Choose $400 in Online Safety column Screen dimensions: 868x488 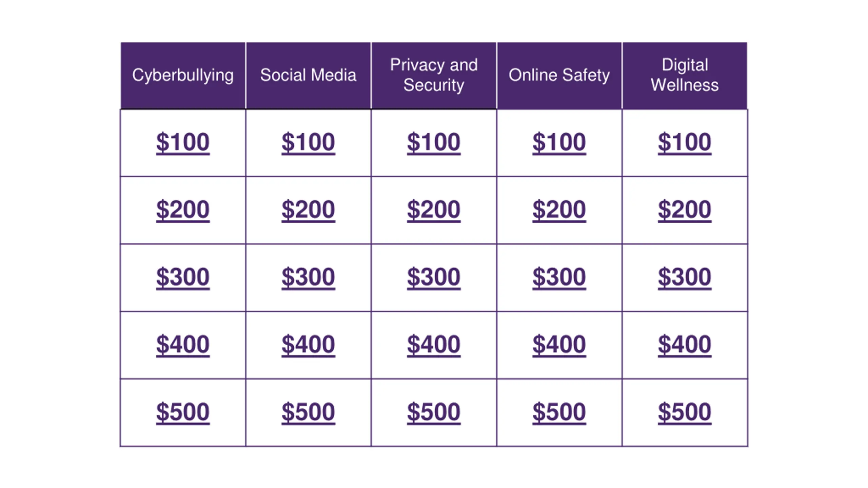(x=559, y=344)
